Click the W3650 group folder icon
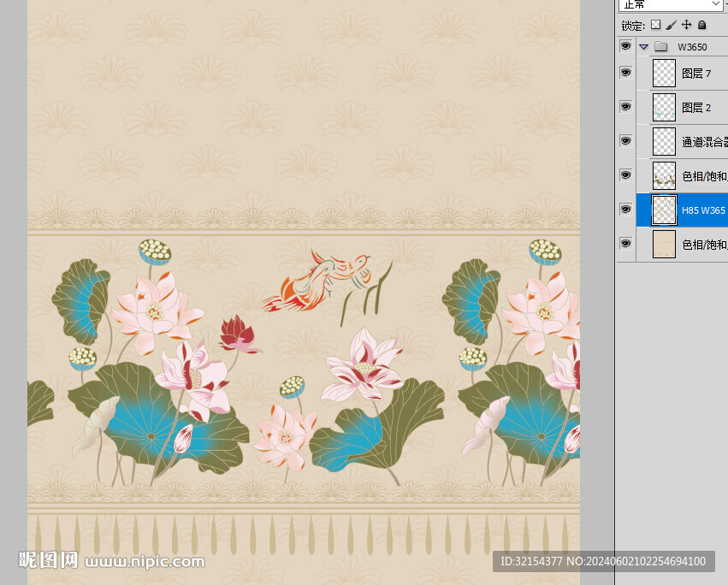728x585 pixels. 660,47
